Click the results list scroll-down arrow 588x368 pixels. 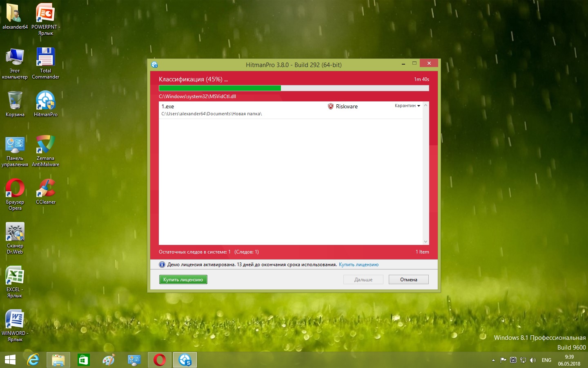pos(426,242)
